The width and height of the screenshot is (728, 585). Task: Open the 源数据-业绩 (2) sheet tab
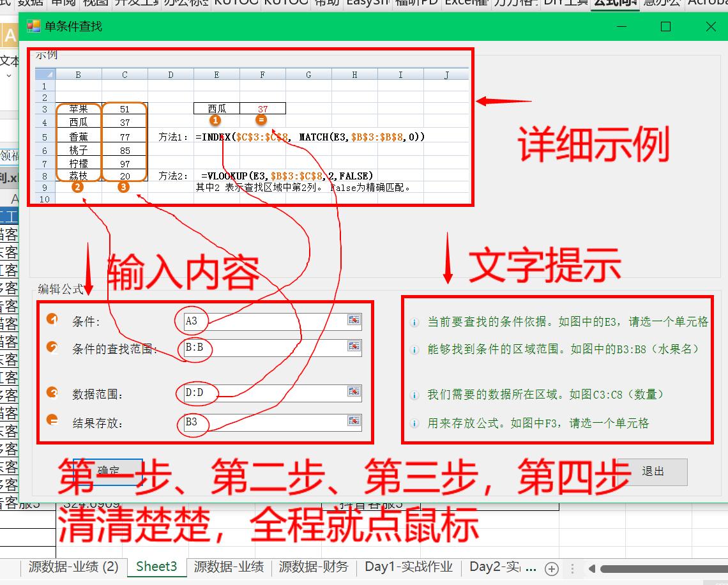pos(73,566)
